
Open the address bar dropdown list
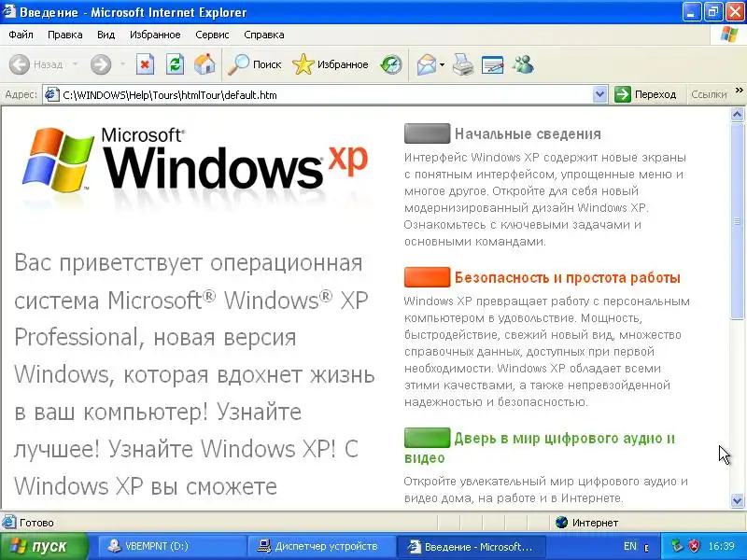click(x=599, y=94)
